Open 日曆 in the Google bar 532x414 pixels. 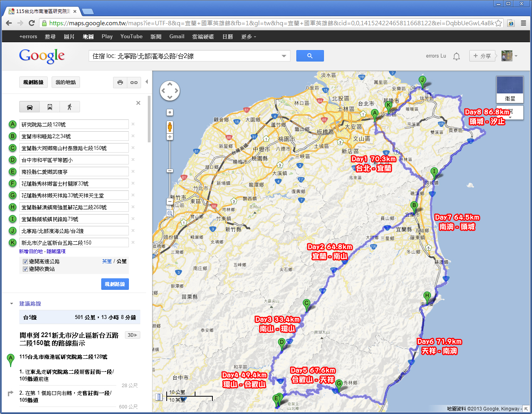[x=228, y=37]
